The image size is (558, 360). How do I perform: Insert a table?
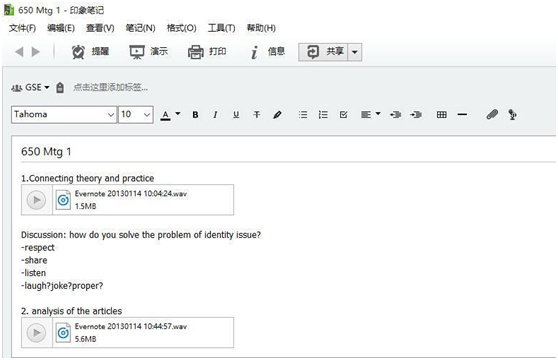pos(442,115)
